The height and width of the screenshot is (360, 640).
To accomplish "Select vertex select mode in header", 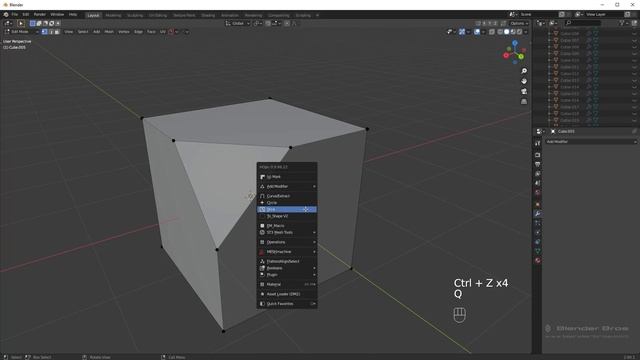I will (x=44, y=31).
